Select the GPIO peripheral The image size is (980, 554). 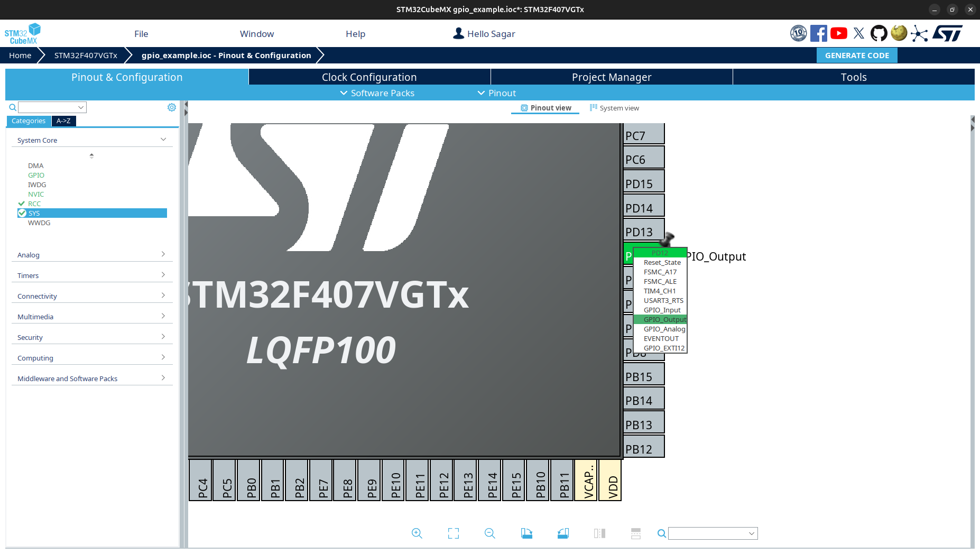(x=36, y=175)
